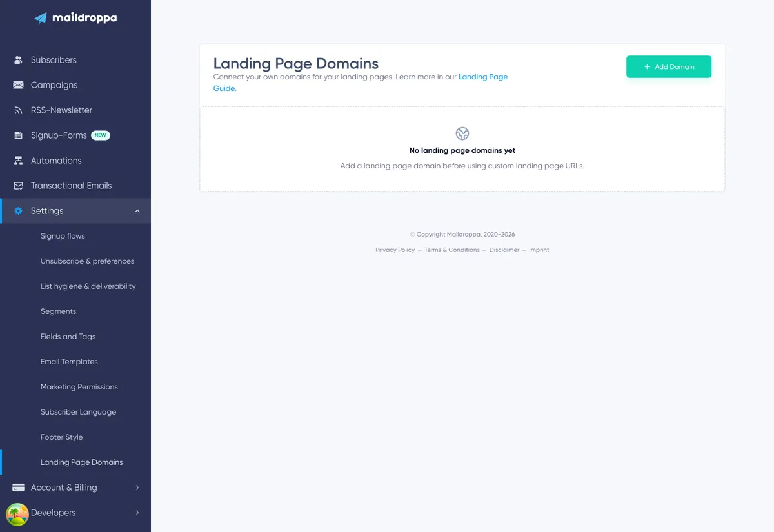Click the Transactional Emails envelope icon
Image resolution: width=774 pixels, height=532 pixels.
(18, 186)
